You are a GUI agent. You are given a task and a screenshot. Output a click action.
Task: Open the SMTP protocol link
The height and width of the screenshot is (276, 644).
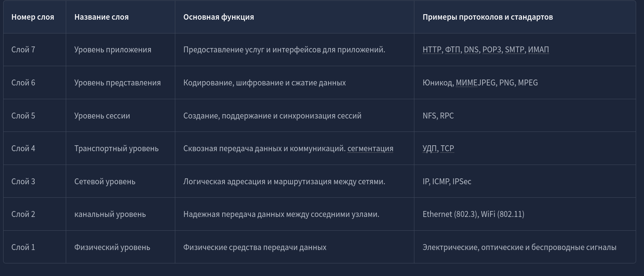tap(514, 50)
